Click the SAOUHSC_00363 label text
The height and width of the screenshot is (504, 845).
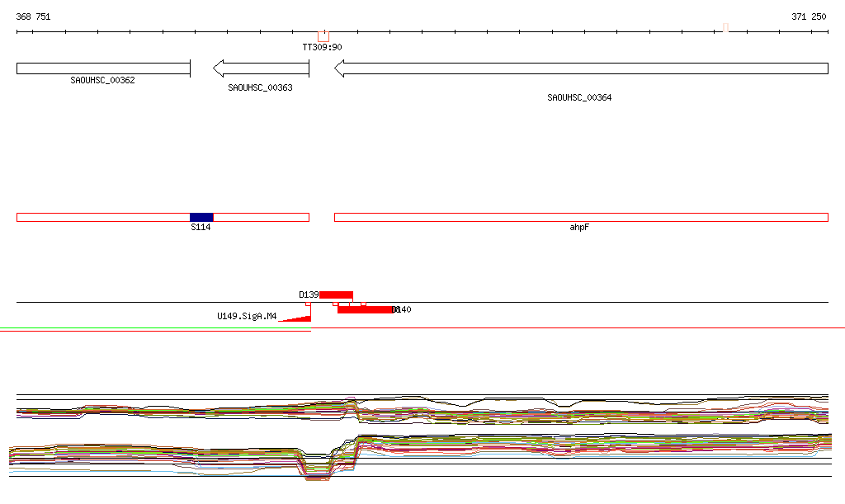[260, 87]
